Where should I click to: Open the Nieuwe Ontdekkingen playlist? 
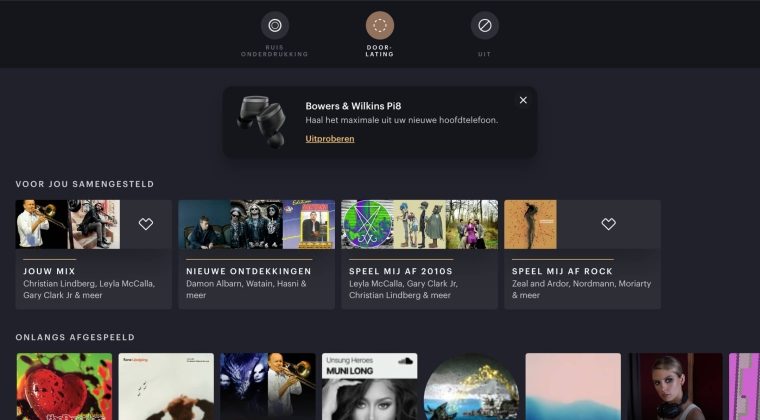tap(256, 278)
